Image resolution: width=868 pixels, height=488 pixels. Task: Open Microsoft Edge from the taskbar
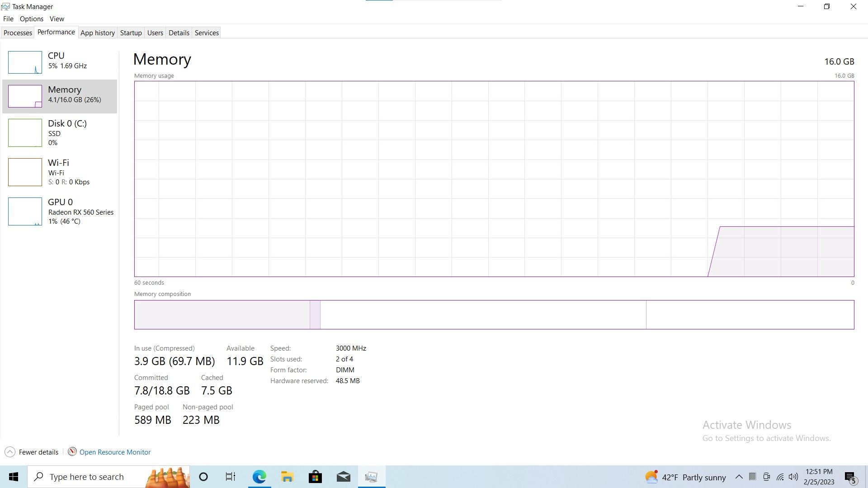[x=259, y=477]
